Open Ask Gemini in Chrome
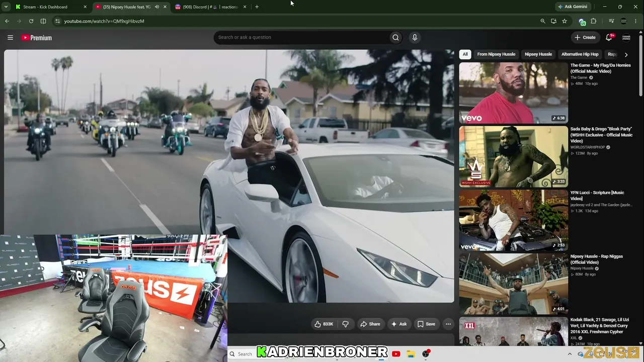This screenshot has width=644, height=362. point(572,7)
